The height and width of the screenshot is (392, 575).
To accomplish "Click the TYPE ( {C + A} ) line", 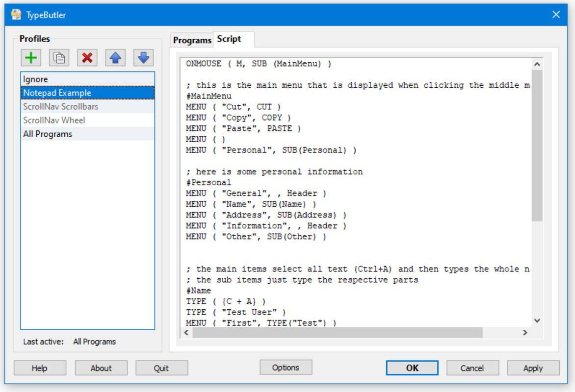I will (x=226, y=301).
